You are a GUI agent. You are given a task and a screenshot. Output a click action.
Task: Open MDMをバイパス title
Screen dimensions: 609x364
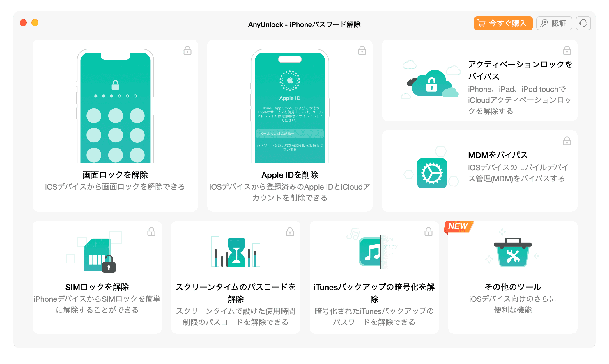tap(498, 155)
